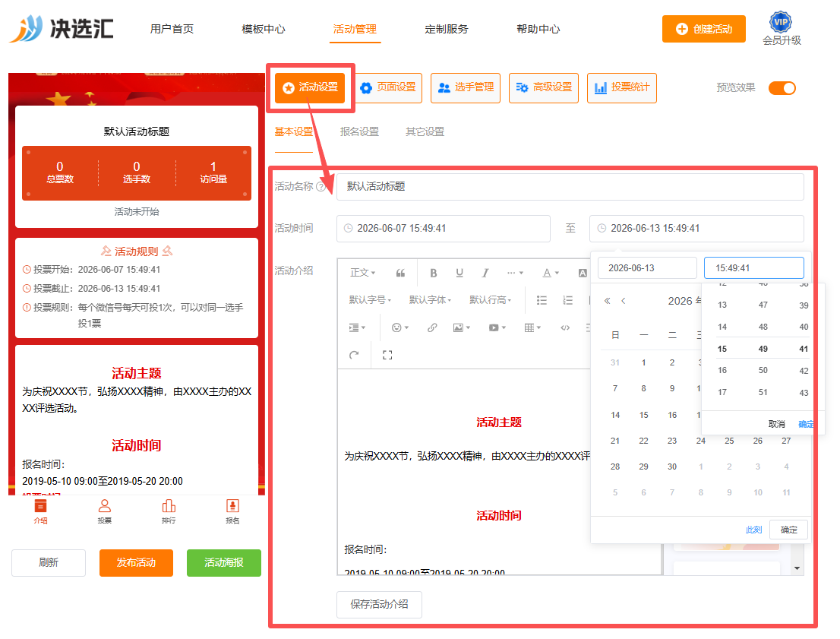Click the date input in picker popup
Viewport: 840px width, 639px height.
pos(647,268)
